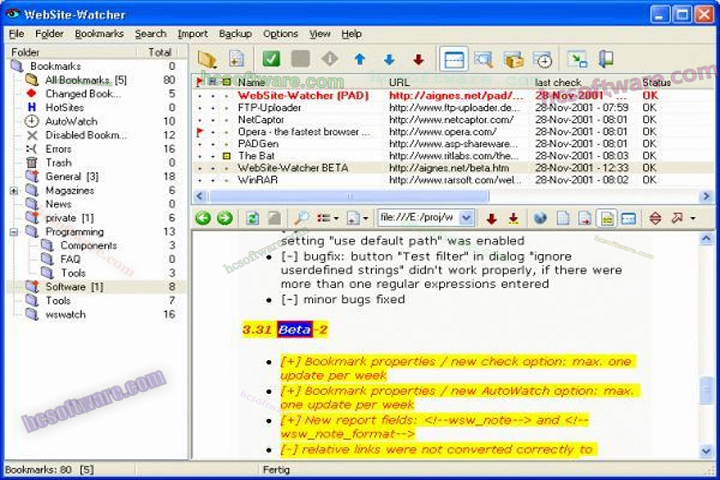Click the page icon with the red arrow
The image size is (720, 480).
[585, 218]
